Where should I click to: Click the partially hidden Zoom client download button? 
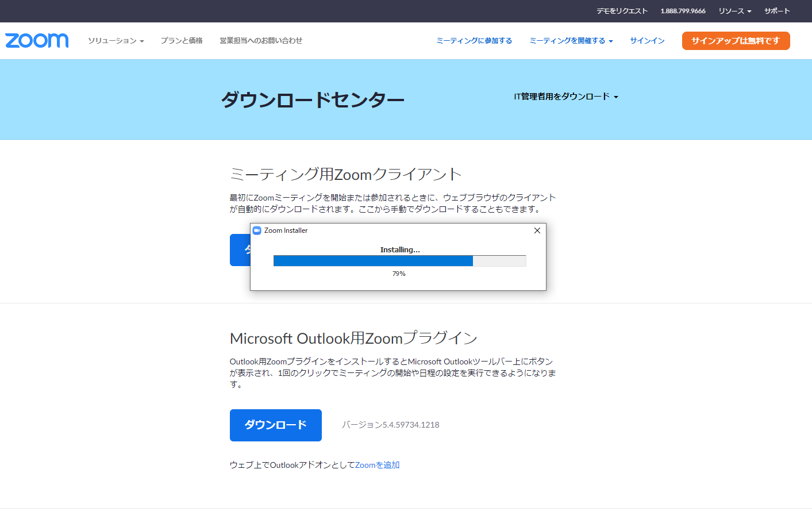point(240,250)
